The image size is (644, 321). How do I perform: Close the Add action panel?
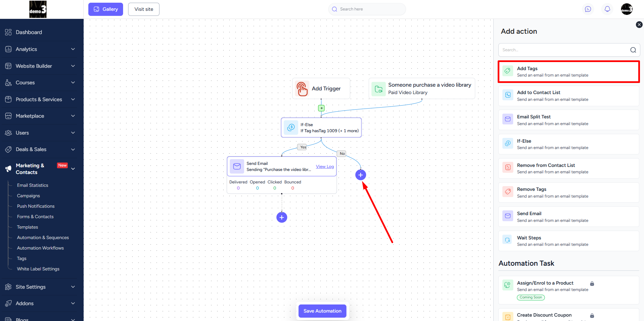(x=639, y=25)
